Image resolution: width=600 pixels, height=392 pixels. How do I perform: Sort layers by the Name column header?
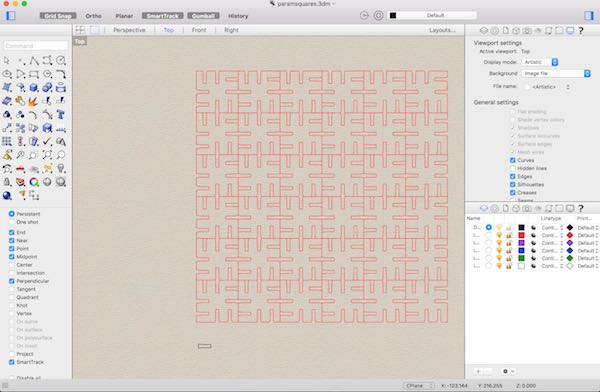[473, 218]
